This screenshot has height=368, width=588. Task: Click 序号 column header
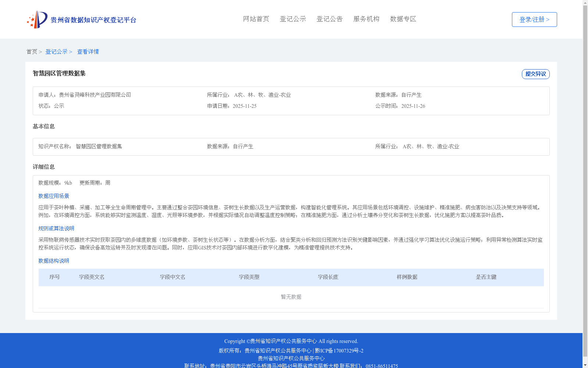[x=55, y=277]
